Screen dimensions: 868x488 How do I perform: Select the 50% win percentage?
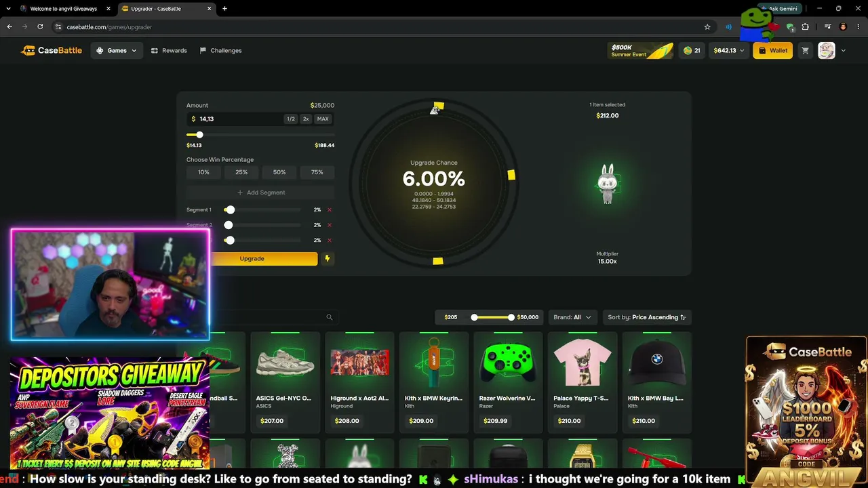tap(279, 172)
